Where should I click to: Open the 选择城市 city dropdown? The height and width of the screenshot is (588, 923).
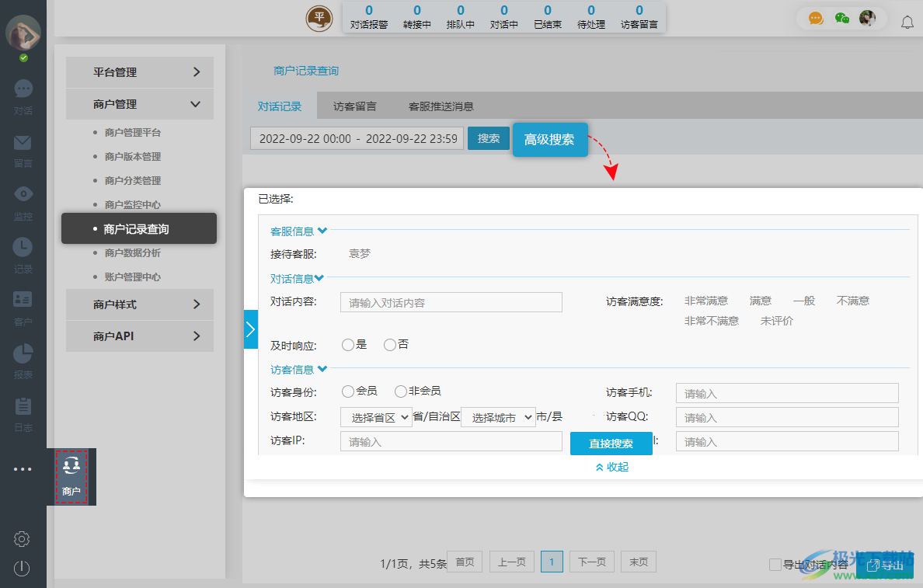tap(498, 417)
